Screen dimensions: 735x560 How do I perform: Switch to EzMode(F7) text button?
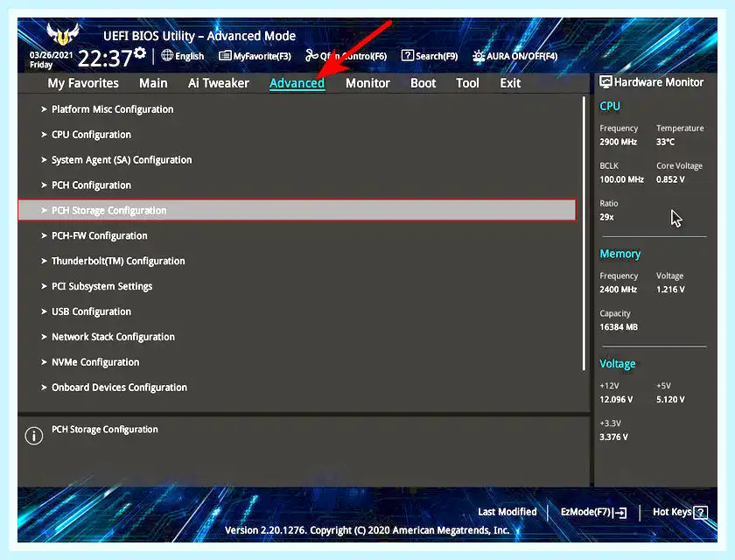pyautogui.click(x=585, y=512)
